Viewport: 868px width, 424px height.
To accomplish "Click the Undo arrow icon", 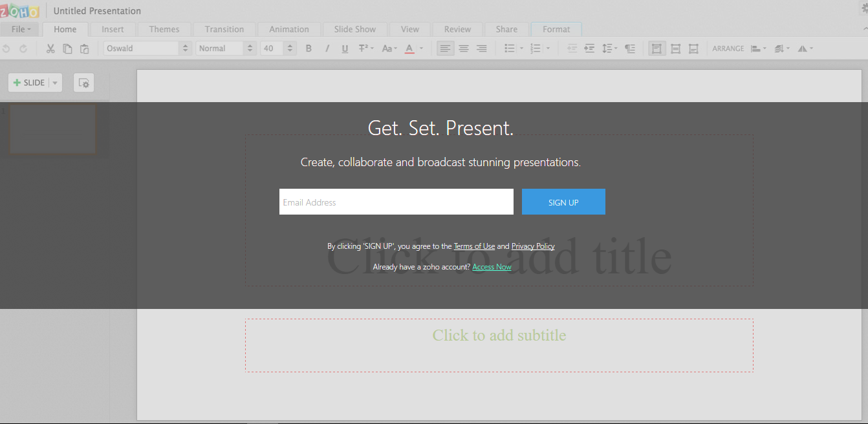I will (x=6, y=48).
